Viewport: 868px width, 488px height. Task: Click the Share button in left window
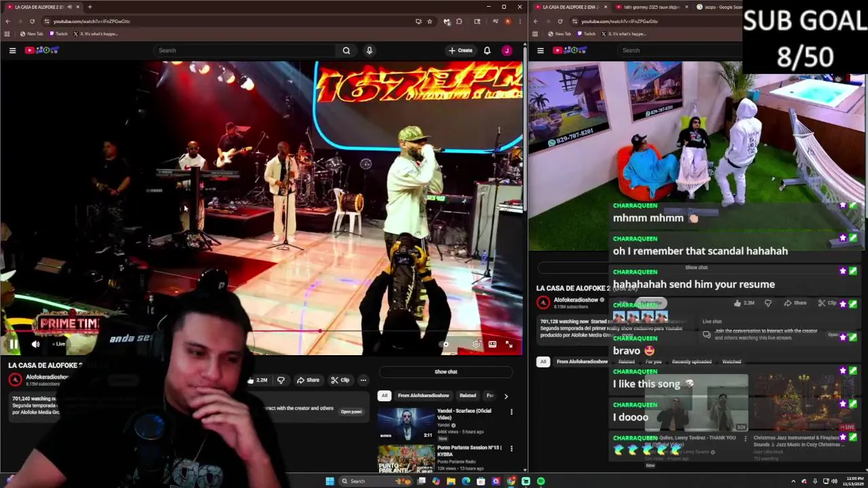click(x=308, y=380)
